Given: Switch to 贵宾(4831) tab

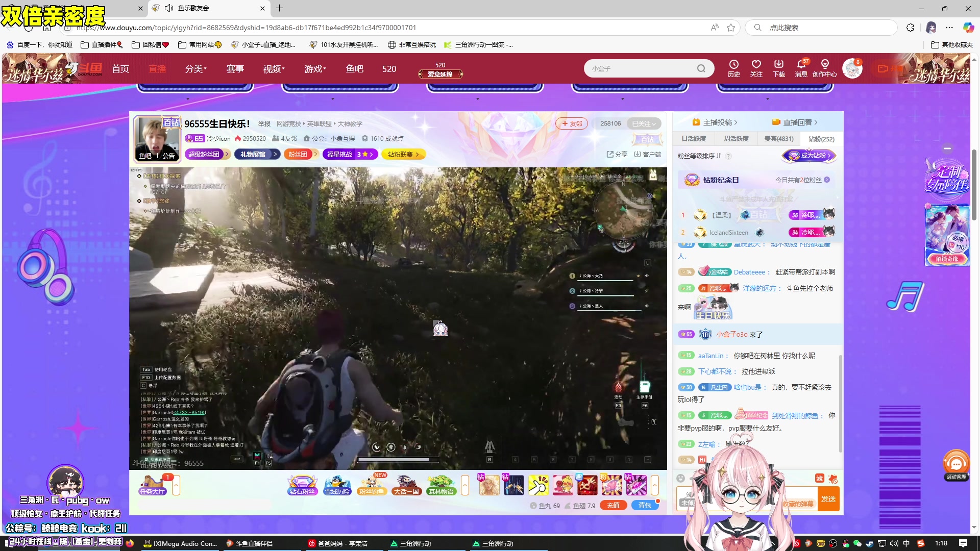Looking at the screenshot, I should tap(779, 138).
